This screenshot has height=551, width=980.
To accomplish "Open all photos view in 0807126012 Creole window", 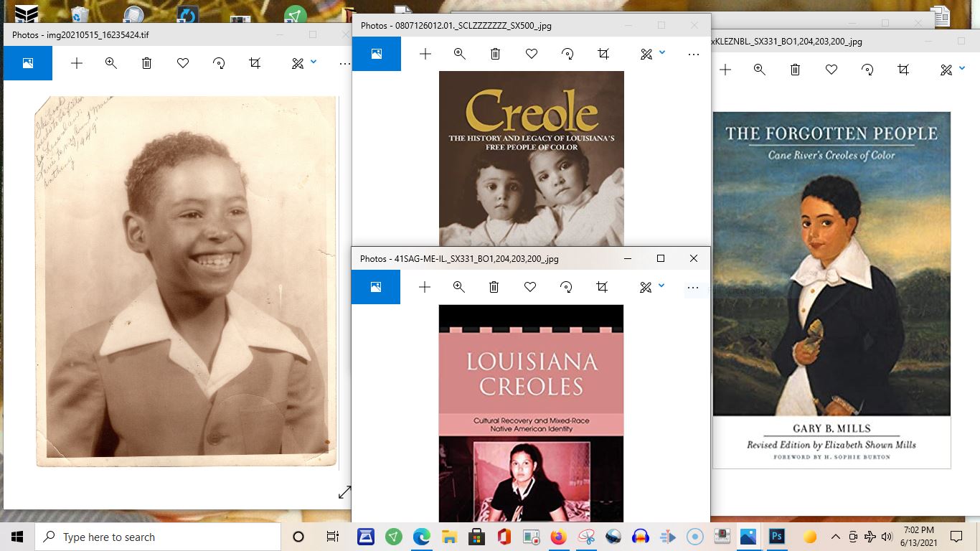I will [377, 54].
